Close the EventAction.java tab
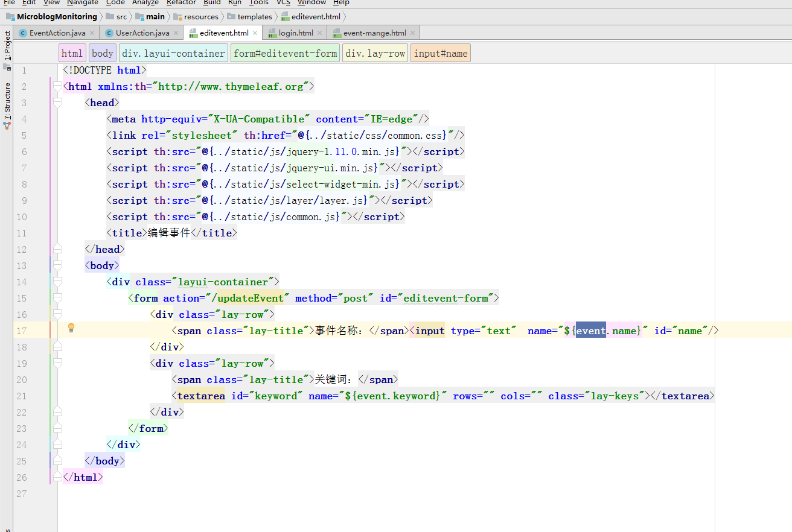The width and height of the screenshot is (792, 532). [x=92, y=33]
